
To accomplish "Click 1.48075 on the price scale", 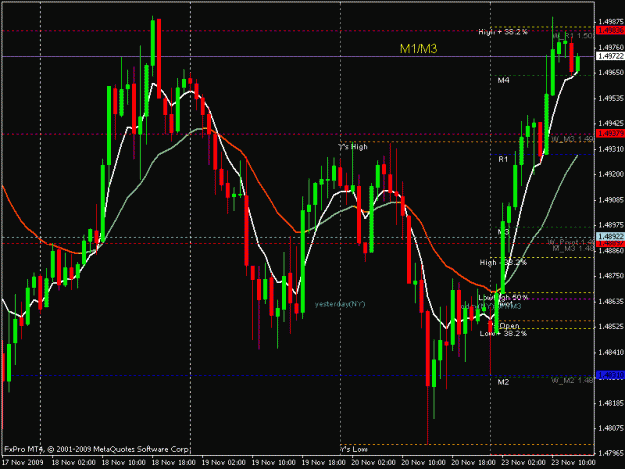I will coord(611,428).
